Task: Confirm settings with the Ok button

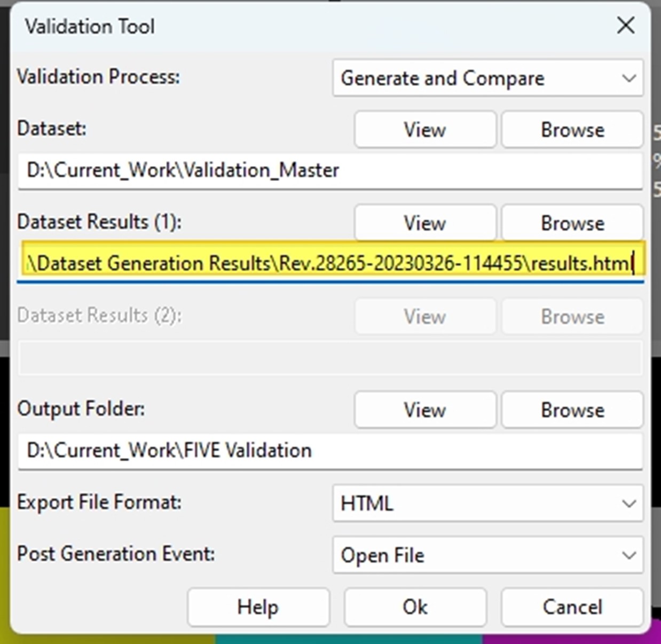Action: [415, 607]
